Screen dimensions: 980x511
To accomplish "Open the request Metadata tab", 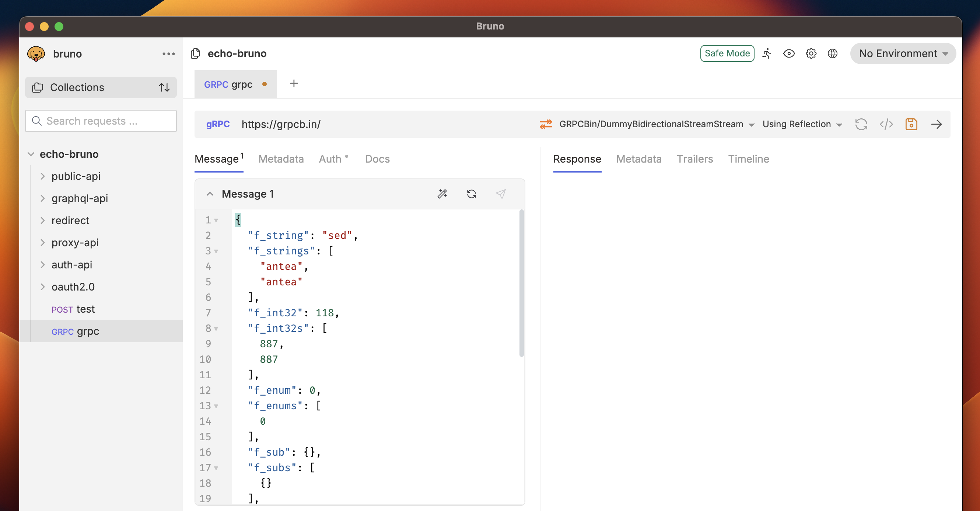I will [x=281, y=159].
